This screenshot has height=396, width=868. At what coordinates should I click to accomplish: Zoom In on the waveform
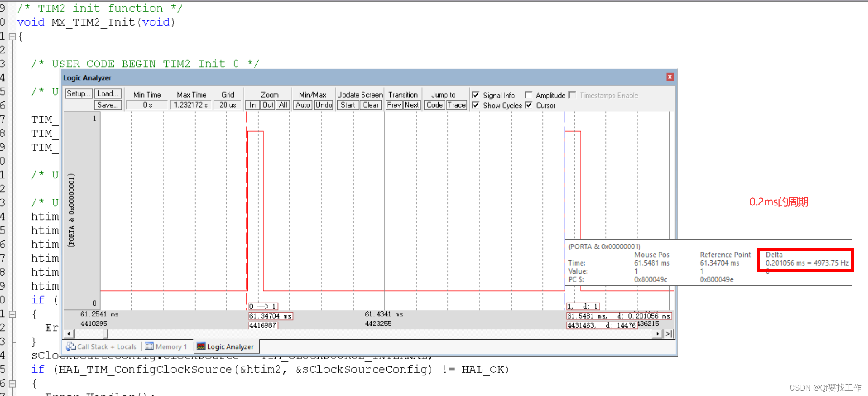coord(252,105)
